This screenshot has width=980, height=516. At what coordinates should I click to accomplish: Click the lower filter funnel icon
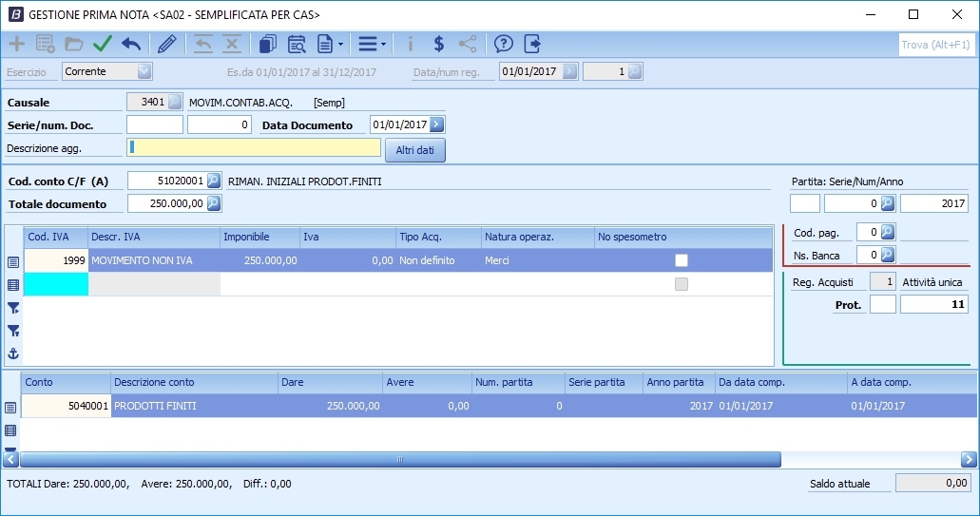[13, 331]
